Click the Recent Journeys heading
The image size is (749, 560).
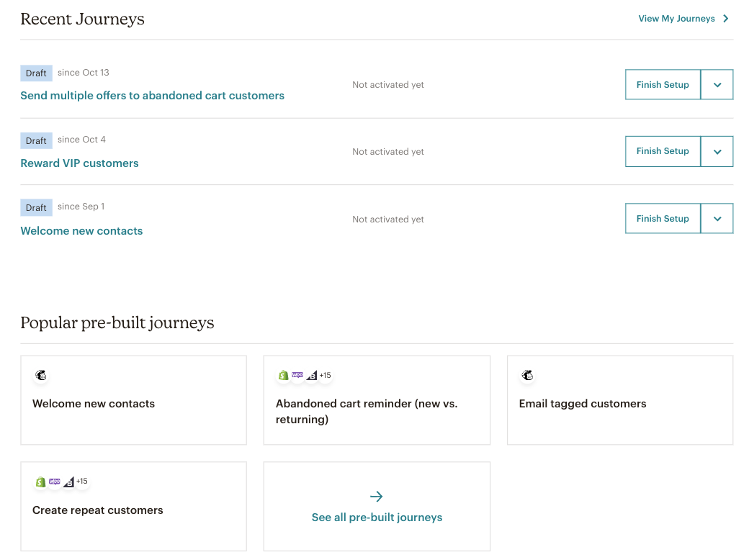coord(82,19)
